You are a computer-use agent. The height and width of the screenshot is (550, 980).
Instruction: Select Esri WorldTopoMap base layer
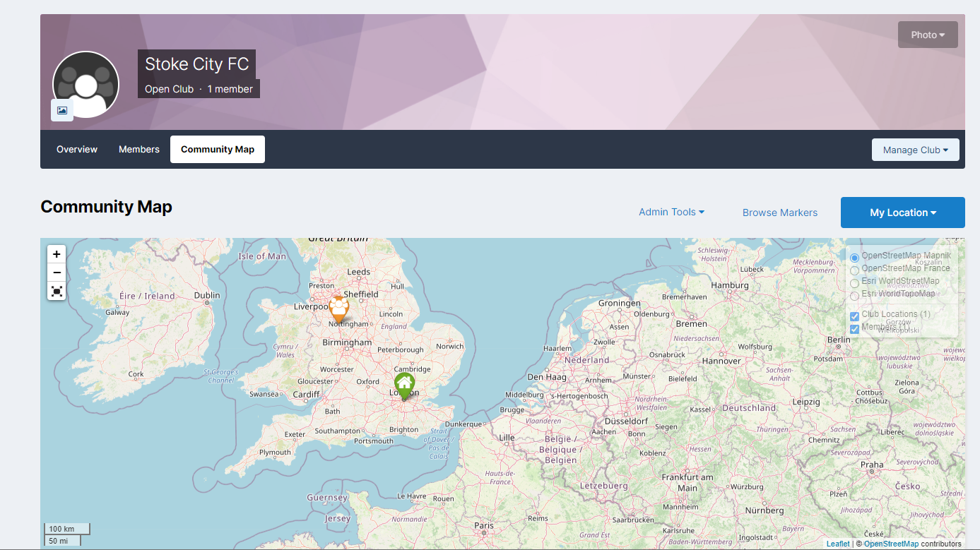[854, 295]
